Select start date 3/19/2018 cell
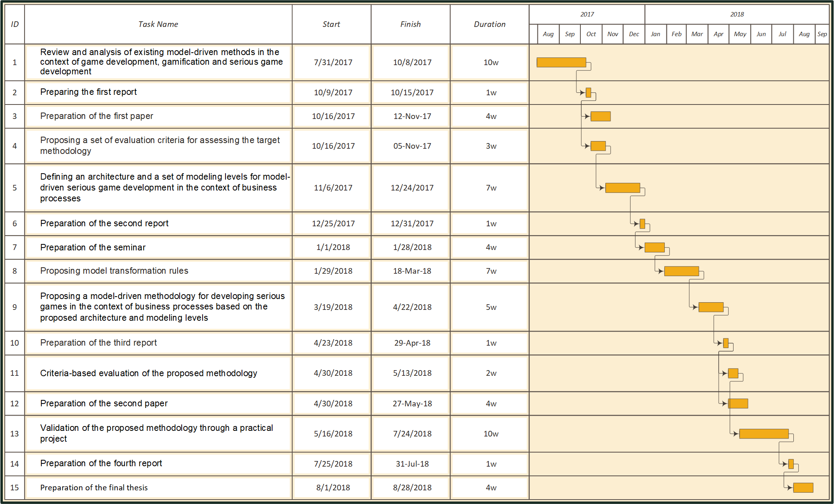 tap(333, 307)
